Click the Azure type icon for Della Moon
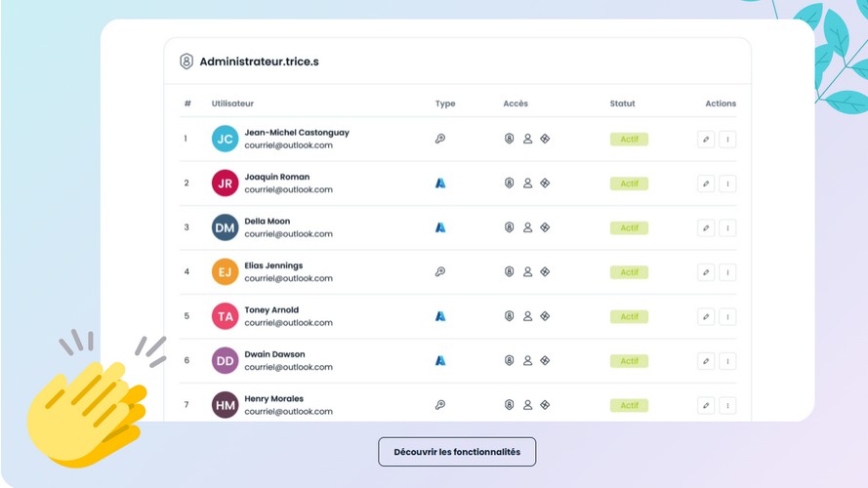 click(440, 227)
